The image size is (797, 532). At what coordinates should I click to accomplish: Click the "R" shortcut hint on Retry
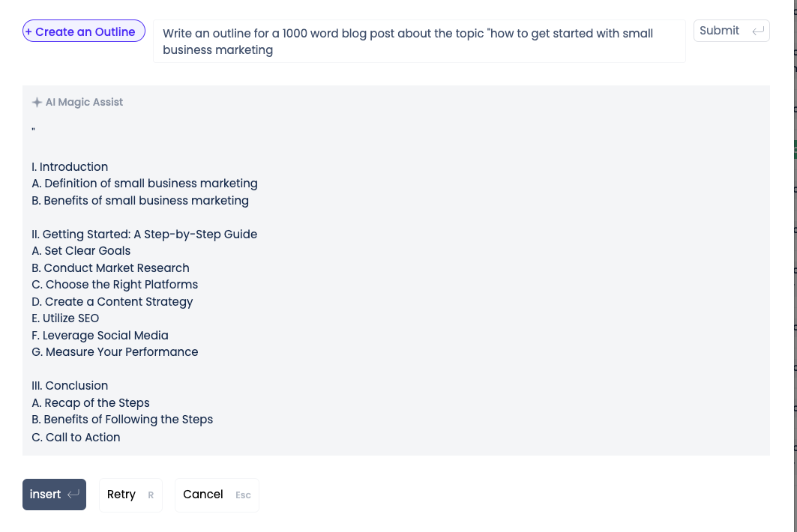151,495
